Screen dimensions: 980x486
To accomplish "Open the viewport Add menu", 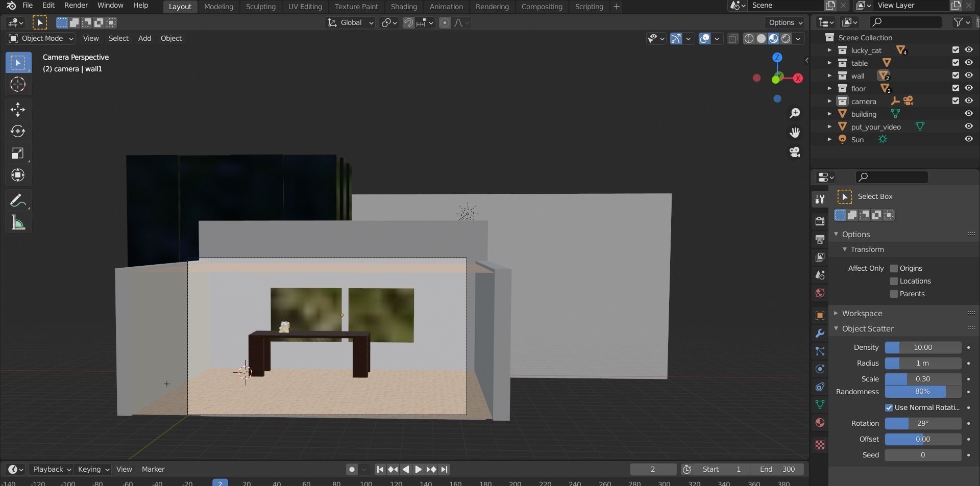I will point(144,38).
